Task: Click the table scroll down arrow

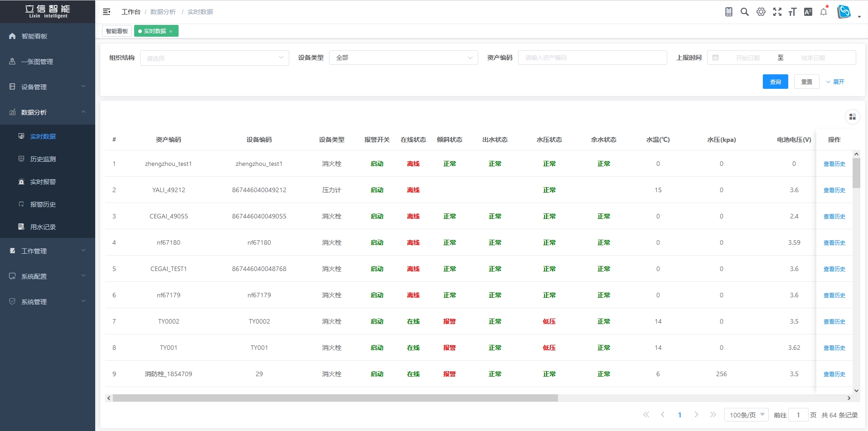Action: [856, 390]
